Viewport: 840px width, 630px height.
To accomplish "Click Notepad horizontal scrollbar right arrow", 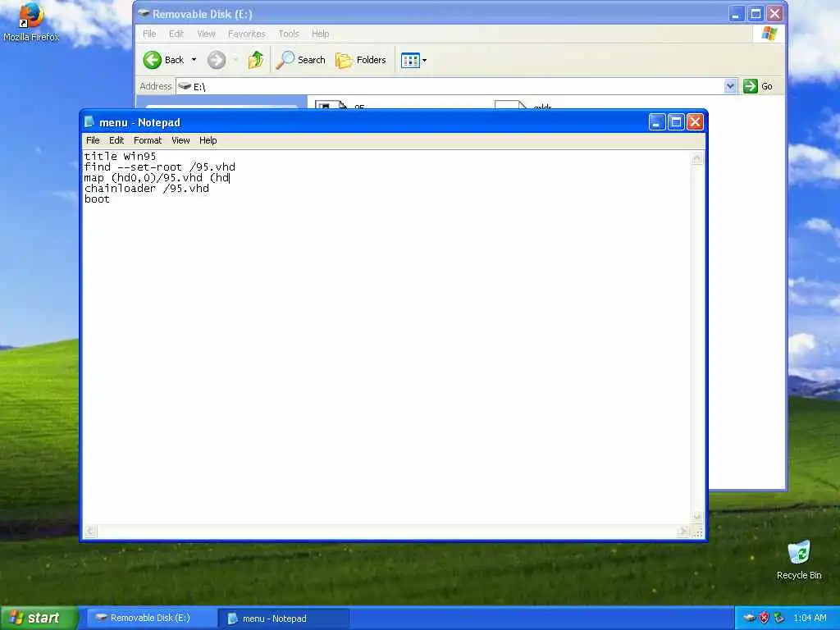I will (682, 532).
